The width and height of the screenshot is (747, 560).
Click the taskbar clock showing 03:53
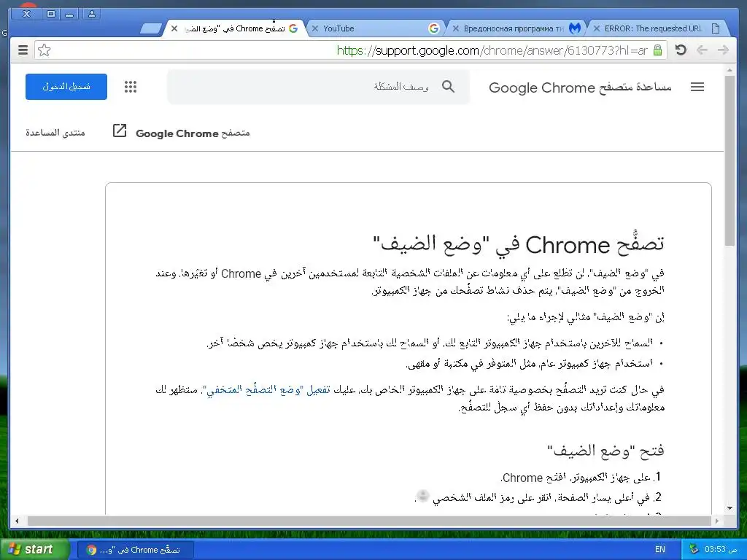(x=720, y=550)
